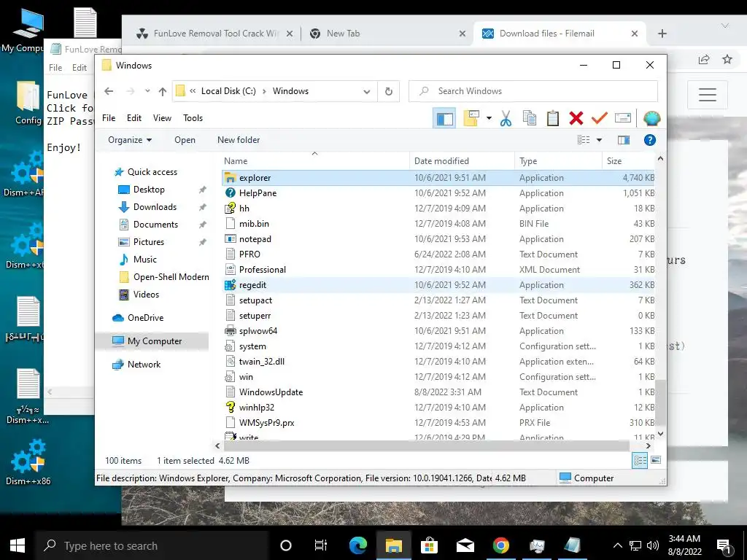
Task: Click Local Disk (C:) in breadcrumb
Action: tap(228, 91)
